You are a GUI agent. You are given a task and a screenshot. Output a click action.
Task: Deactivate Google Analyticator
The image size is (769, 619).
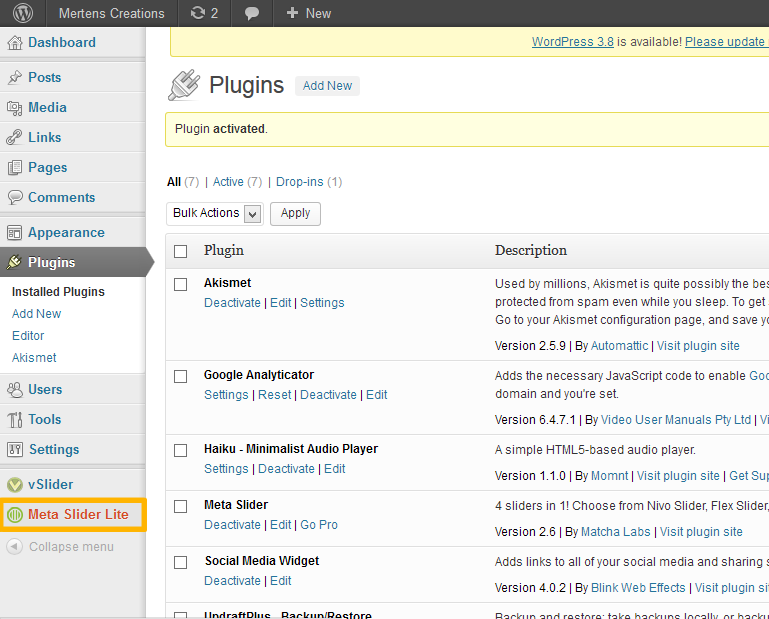328,395
